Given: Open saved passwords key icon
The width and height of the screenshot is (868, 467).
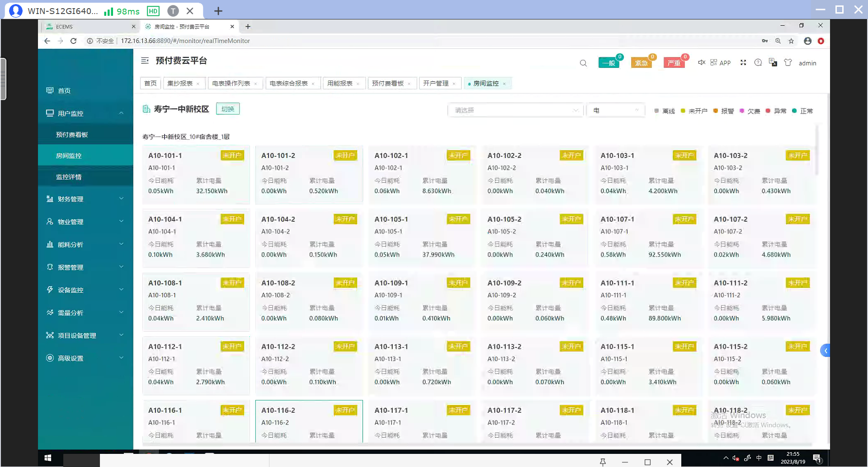Looking at the screenshot, I should click(x=765, y=41).
